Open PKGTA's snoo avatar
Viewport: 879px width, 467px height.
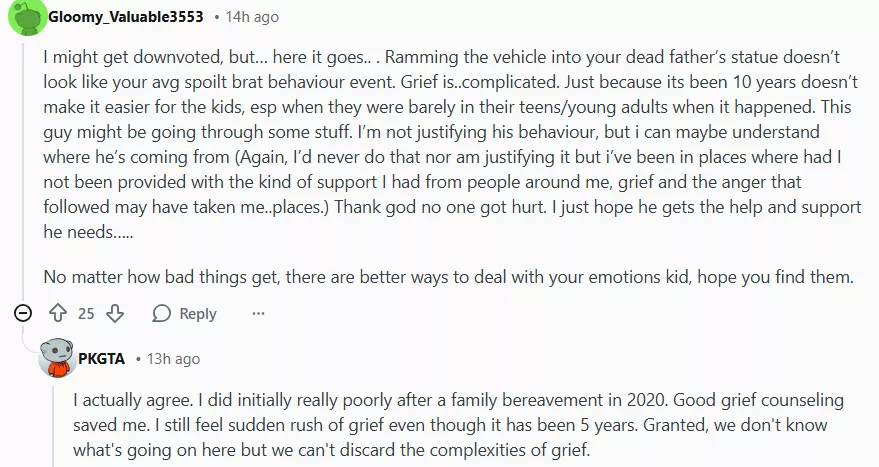click(x=57, y=359)
